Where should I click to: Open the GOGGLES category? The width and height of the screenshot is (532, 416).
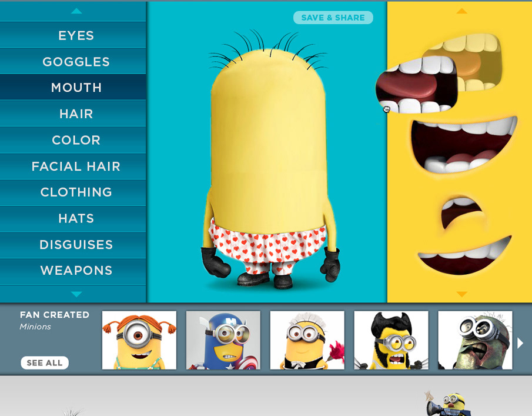pyautogui.click(x=73, y=61)
